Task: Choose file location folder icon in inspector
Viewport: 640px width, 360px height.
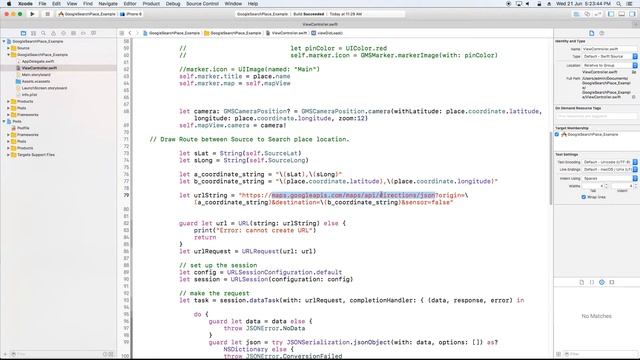Action: click(x=634, y=72)
